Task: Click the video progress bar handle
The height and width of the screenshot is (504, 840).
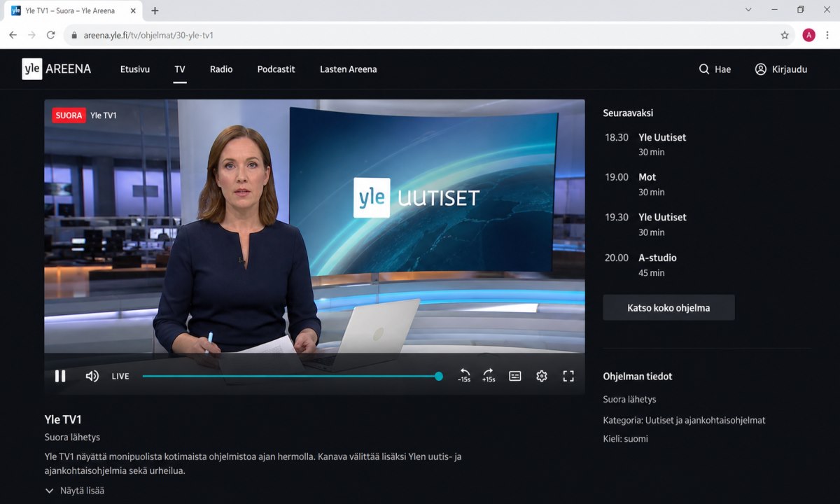Action: (439, 376)
